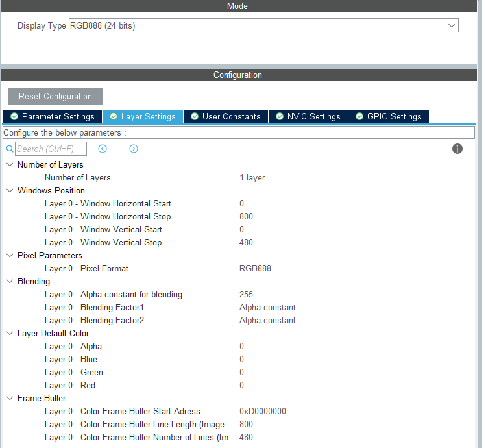Collapse the Frame Buffer group
Image resolution: width=486 pixels, height=448 pixels.
(10, 398)
